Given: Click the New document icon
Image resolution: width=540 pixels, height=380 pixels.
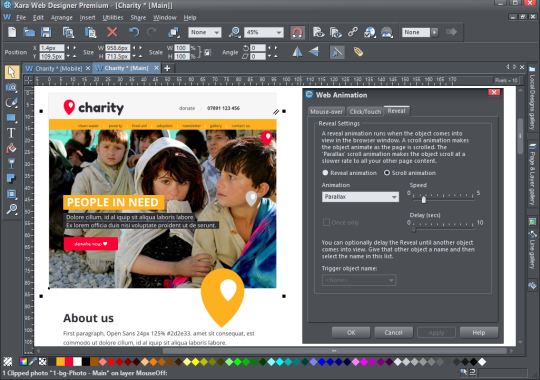Looking at the screenshot, I should pos(12,32).
